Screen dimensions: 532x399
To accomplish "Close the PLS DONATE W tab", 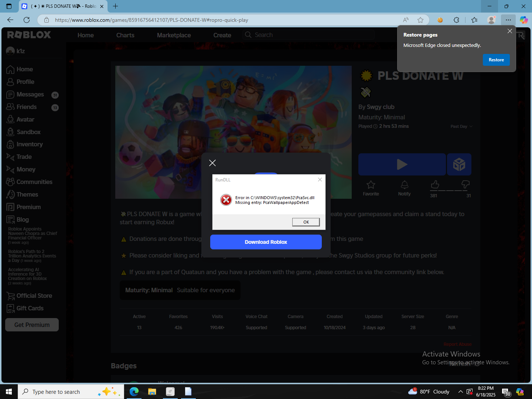I will pos(102,6).
